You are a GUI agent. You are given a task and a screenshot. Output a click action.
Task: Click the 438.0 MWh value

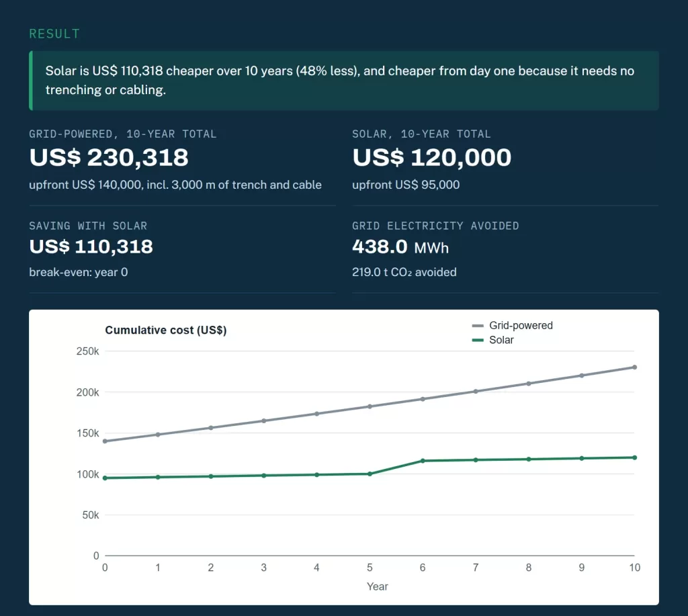click(x=400, y=247)
